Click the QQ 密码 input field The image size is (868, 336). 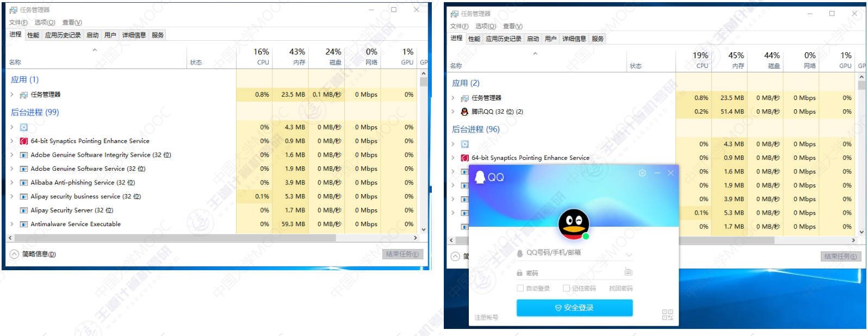tap(574, 273)
